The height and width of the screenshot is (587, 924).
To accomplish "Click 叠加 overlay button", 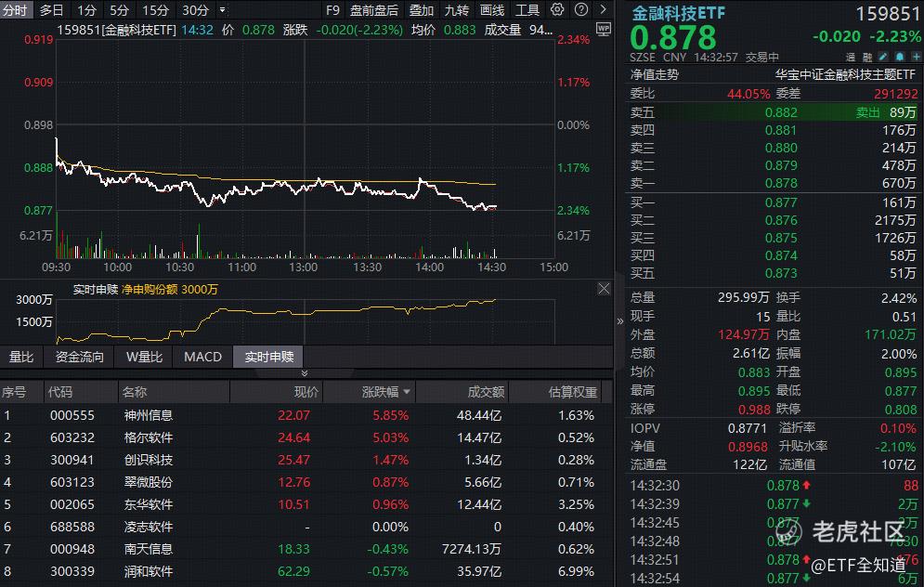I will coord(422,10).
